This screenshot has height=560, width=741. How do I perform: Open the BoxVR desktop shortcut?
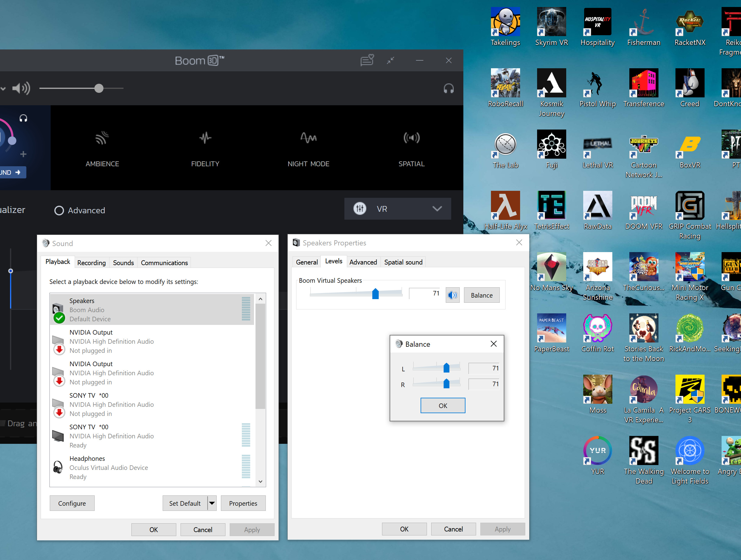pyautogui.click(x=690, y=149)
